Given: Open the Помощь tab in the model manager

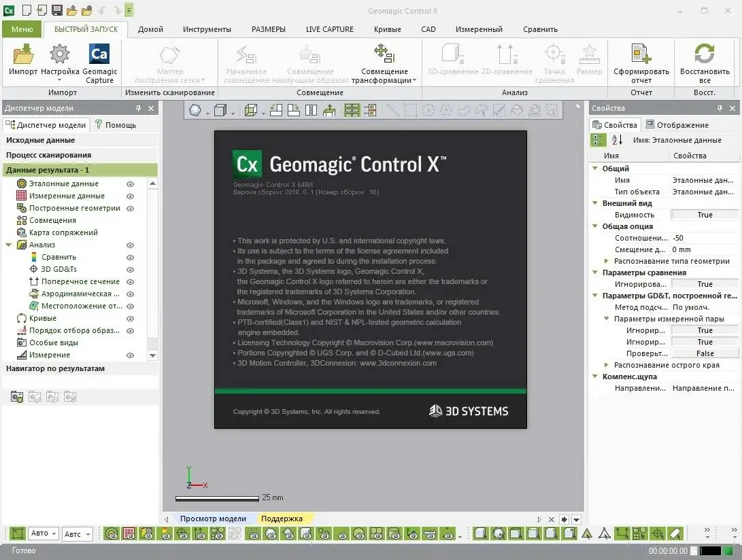Looking at the screenshot, I should pyautogui.click(x=116, y=125).
